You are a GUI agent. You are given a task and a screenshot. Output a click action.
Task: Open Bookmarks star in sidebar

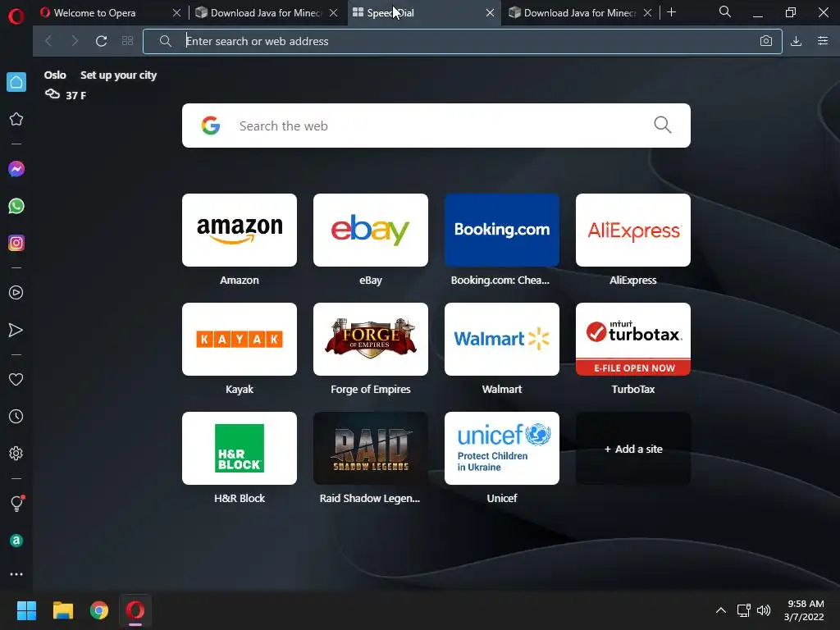[x=16, y=119]
